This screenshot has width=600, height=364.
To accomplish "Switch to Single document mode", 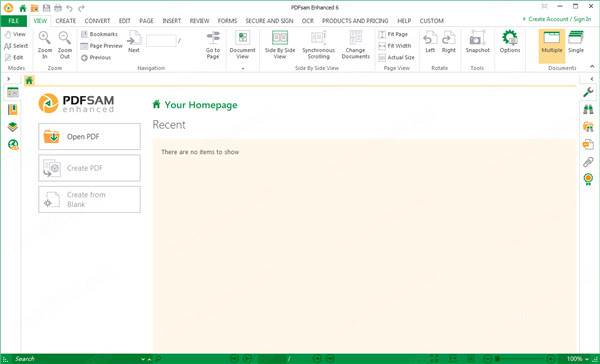I will pyautogui.click(x=576, y=42).
